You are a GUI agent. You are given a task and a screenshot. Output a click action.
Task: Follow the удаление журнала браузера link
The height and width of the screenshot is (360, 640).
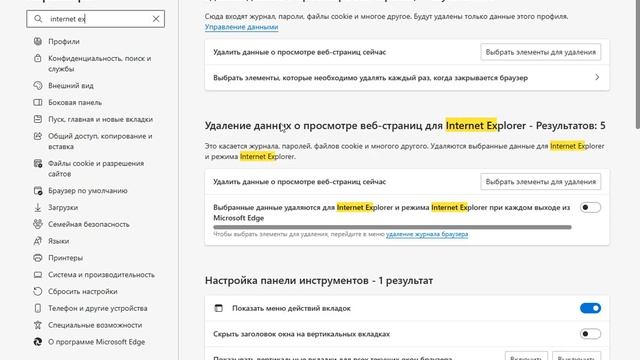(x=427, y=234)
